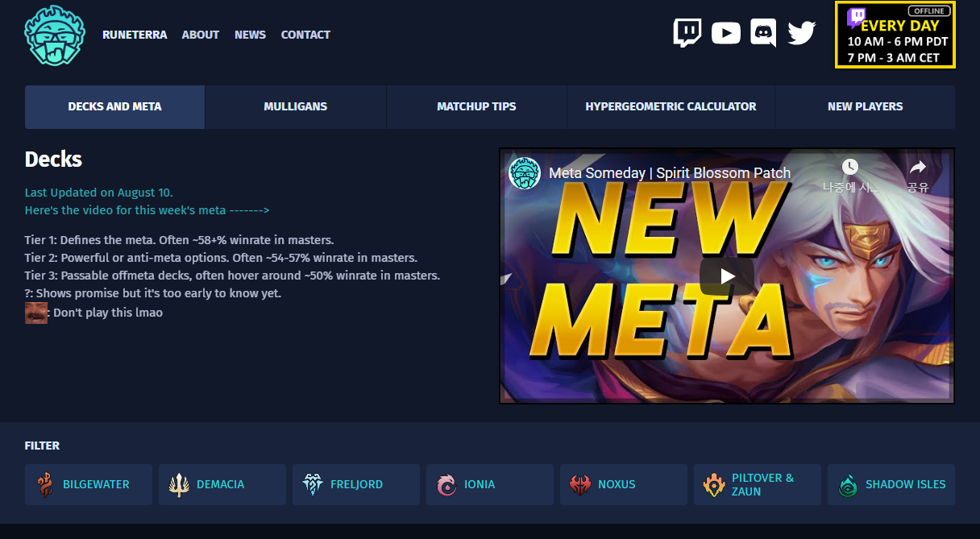Screen dimensions: 980x539
Task: Filter decks by Demacia
Action: click(x=222, y=484)
